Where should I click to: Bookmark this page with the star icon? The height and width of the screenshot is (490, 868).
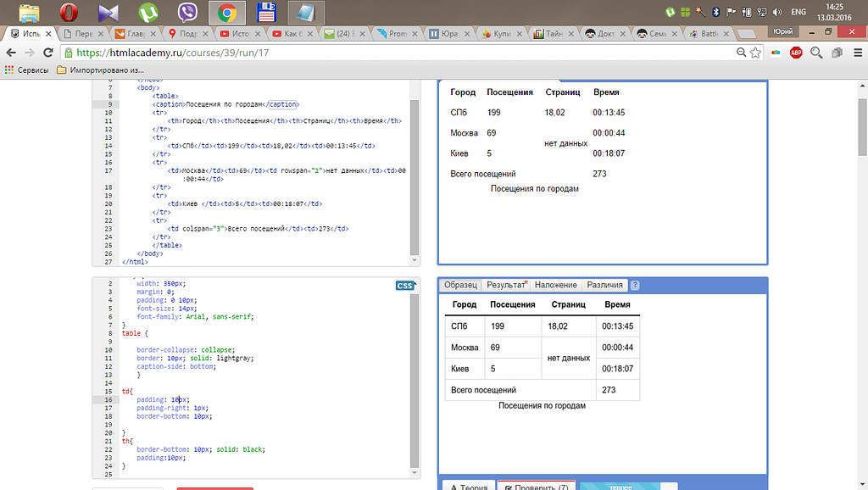[x=755, y=53]
